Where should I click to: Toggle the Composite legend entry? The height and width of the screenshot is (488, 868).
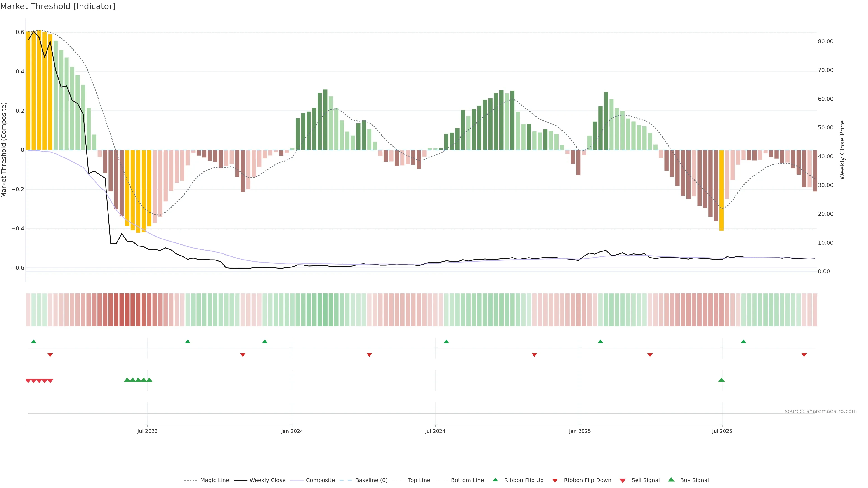coord(320,480)
